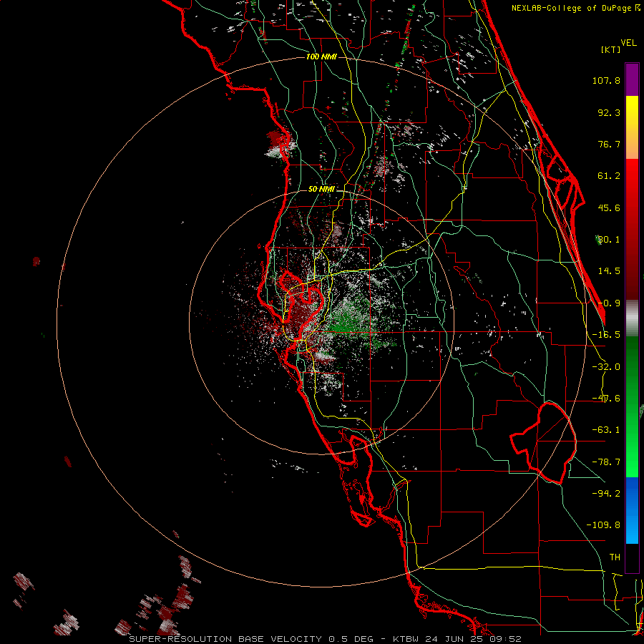Click the KTBW 24 JUN 25 09:52 timestamp

(x=457, y=639)
